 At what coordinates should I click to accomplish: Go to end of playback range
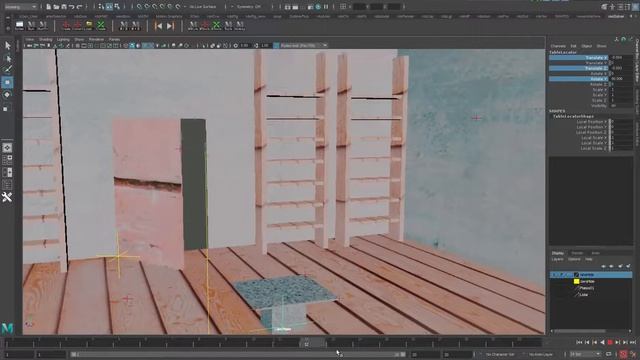coord(633,342)
